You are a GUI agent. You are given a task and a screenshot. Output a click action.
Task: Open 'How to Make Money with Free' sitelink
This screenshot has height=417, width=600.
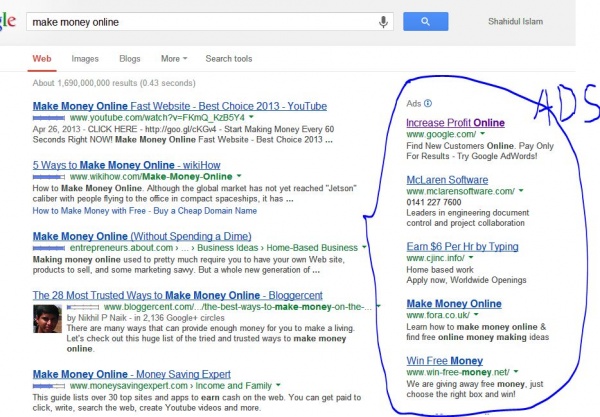(x=89, y=211)
